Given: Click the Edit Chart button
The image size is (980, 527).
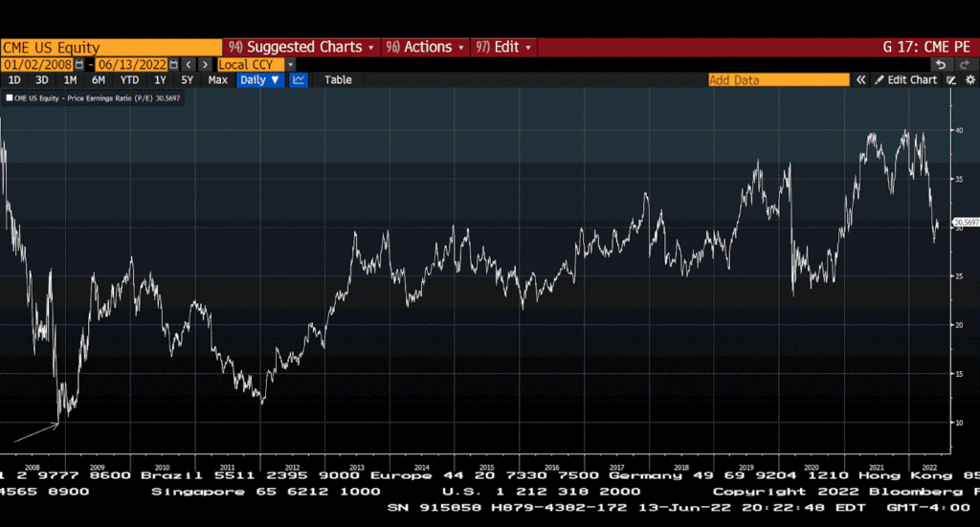Looking at the screenshot, I should click(x=905, y=80).
